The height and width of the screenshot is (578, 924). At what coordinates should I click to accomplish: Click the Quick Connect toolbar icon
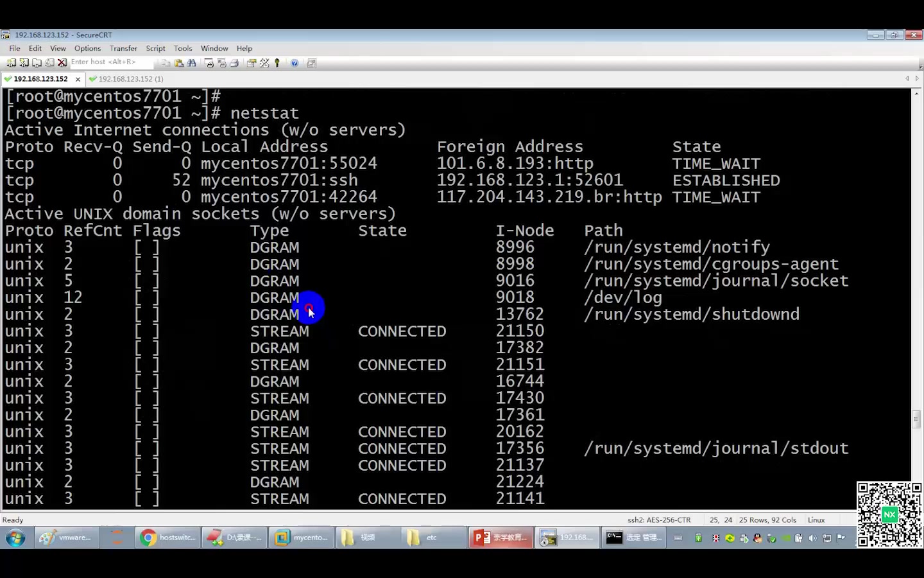tap(24, 63)
